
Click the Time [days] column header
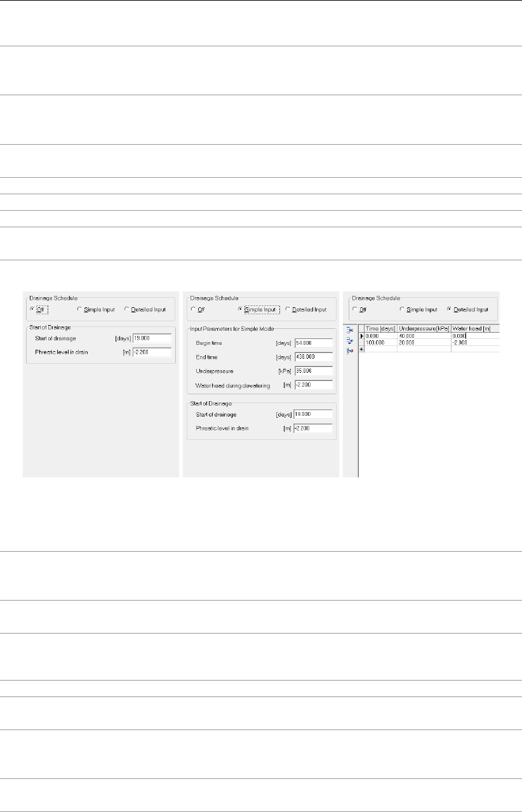click(380, 328)
